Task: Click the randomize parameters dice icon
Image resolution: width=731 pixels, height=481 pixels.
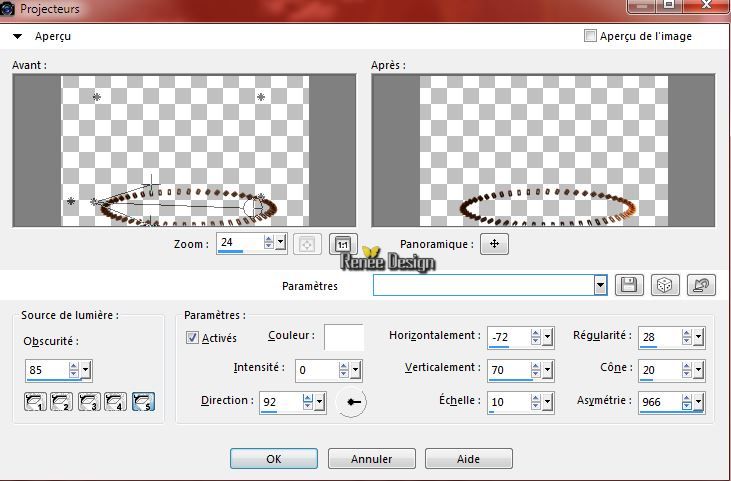Action: click(x=665, y=285)
